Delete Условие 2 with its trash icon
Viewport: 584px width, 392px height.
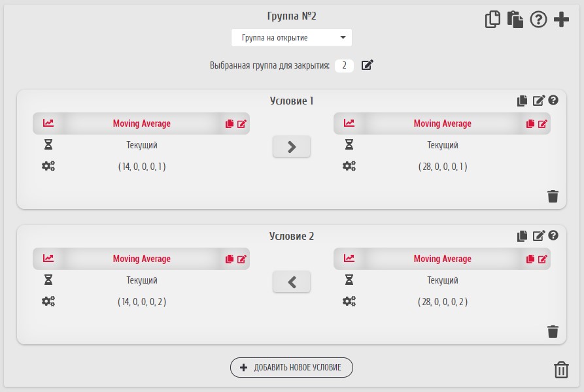pos(553,331)
